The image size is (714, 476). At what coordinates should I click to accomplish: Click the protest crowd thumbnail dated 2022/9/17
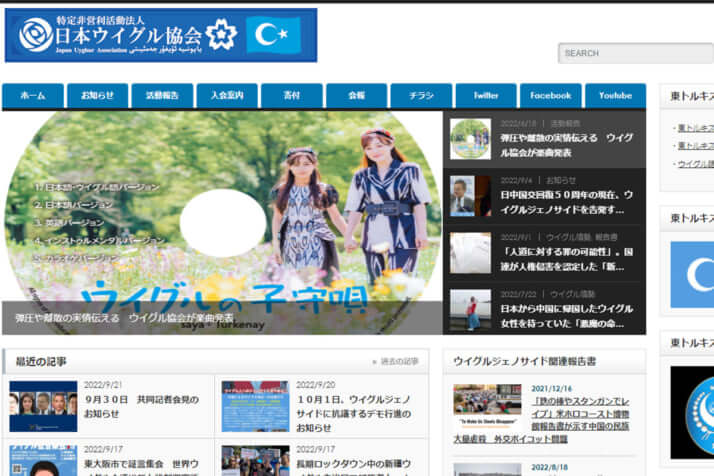(255, 461)
